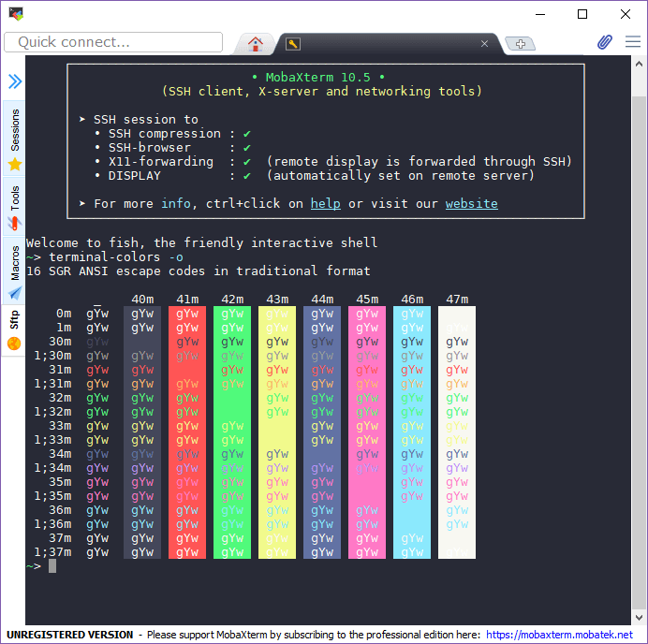Click the terminal prompt cursor block

click(52, 566)
